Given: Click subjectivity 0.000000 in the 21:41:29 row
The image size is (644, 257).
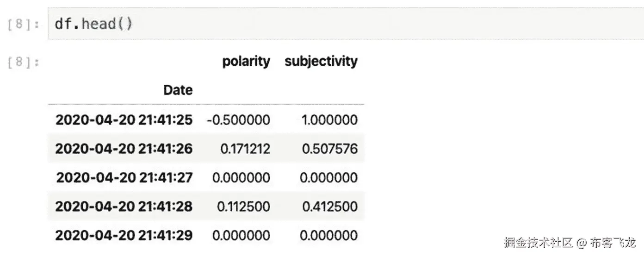Looking at the screenshot, I should (329, 235).
